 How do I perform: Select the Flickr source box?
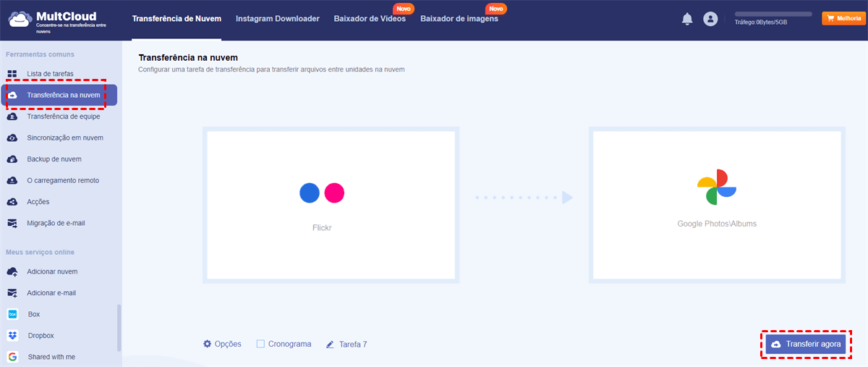[331, 205]
